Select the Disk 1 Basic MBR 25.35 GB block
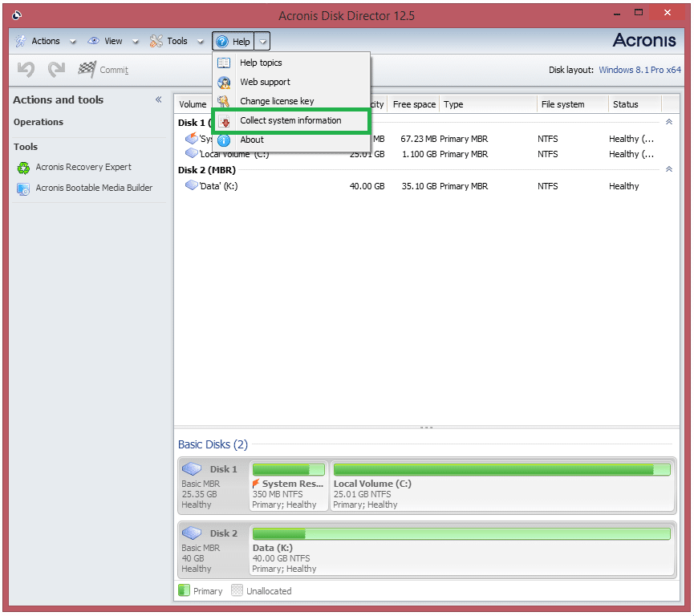This screenshot has width=694, height=616. point(213,485)
